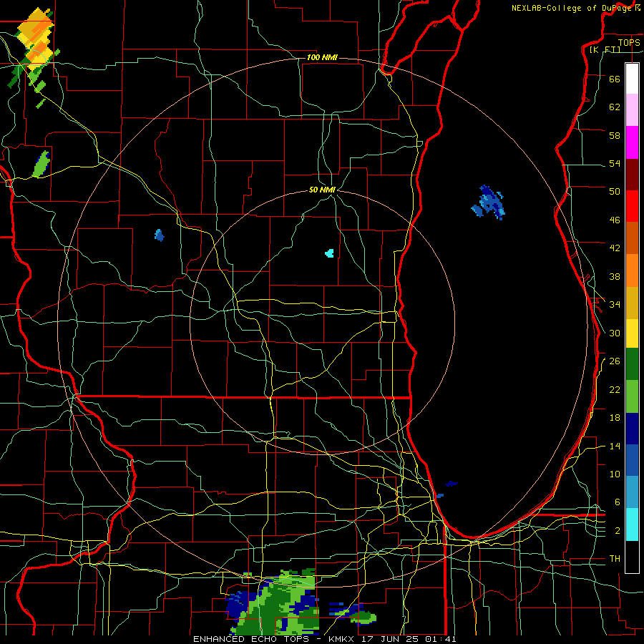Click the legend value 14
This screenshot has width=644, height=644.
[615, 446]
